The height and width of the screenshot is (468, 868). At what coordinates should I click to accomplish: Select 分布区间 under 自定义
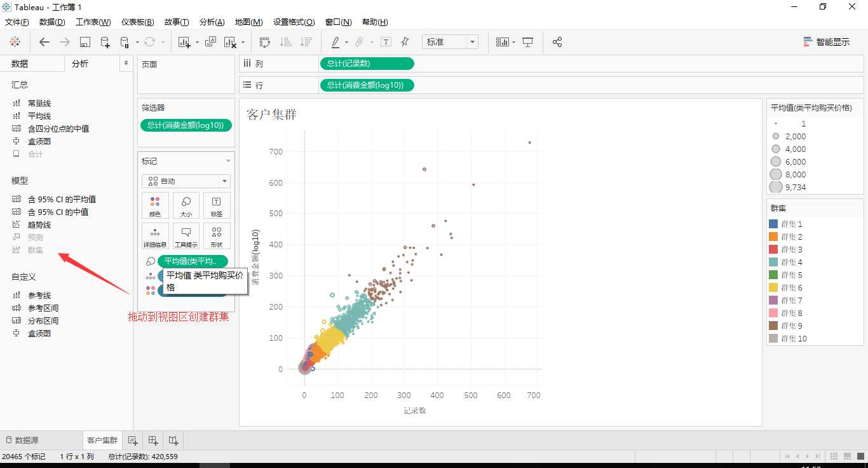[x=43, y=320]
